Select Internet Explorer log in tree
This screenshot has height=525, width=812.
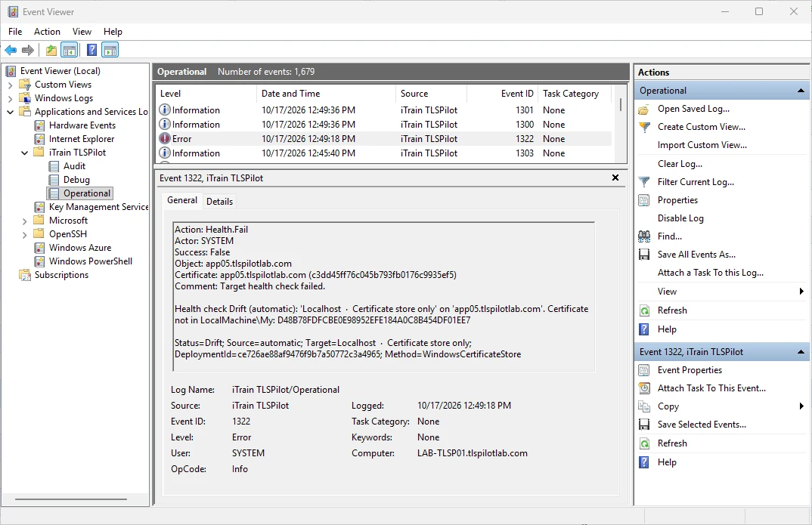coord(82,139)
